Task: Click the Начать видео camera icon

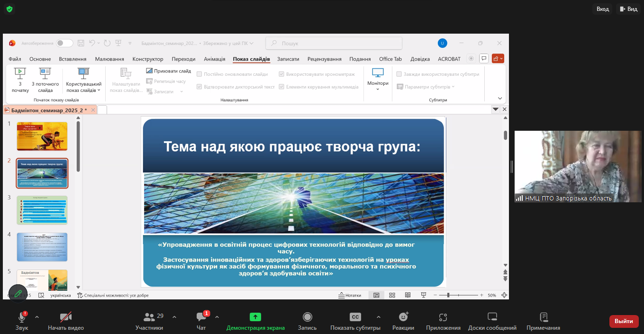Action: coord(65,317)
